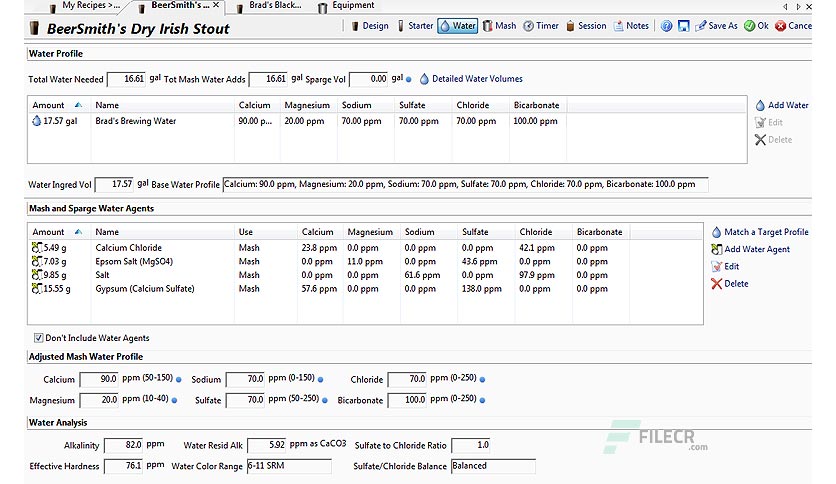Select Gypsum (Calcium Sulfate) row

click(x=365, y=289)
